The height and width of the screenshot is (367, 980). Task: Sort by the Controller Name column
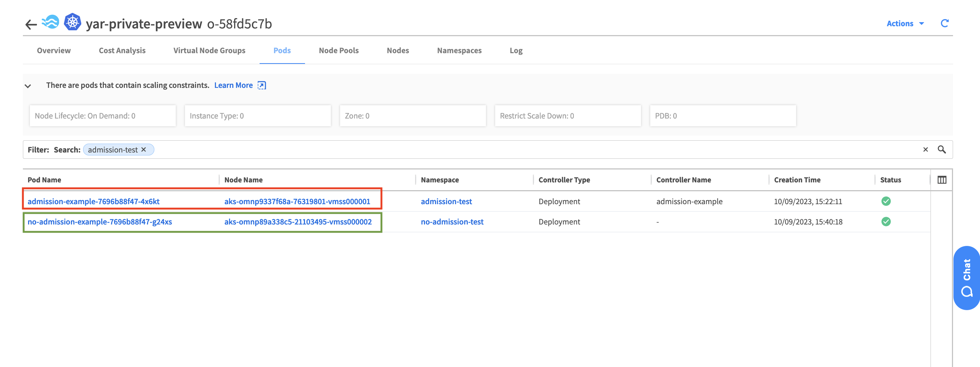coord(683,179)
